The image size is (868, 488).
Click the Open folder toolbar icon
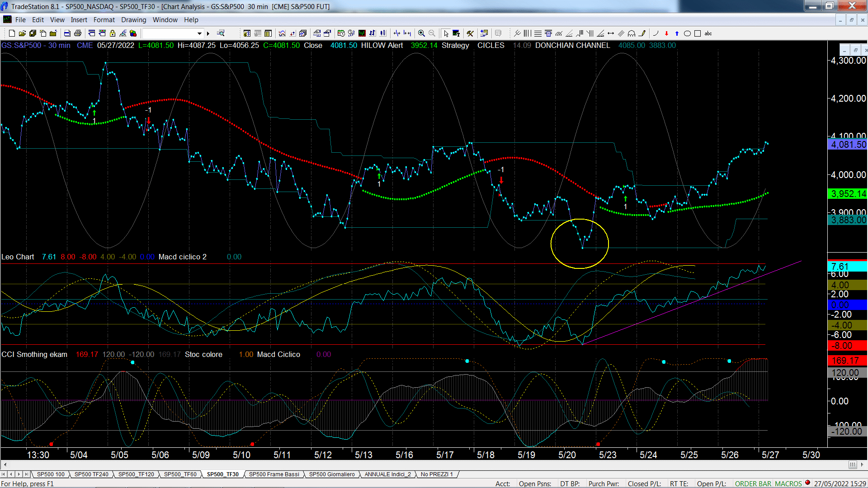click(x=22, y=33)
